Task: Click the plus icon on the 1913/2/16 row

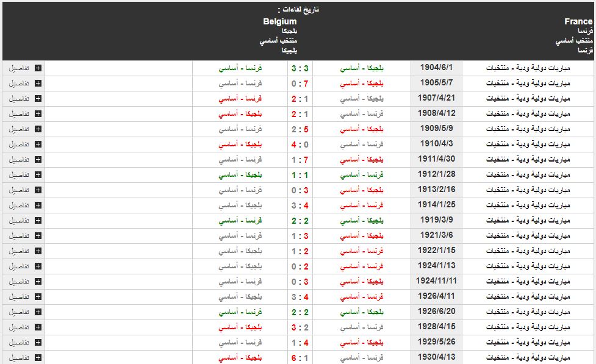Action: coord(38,190)
